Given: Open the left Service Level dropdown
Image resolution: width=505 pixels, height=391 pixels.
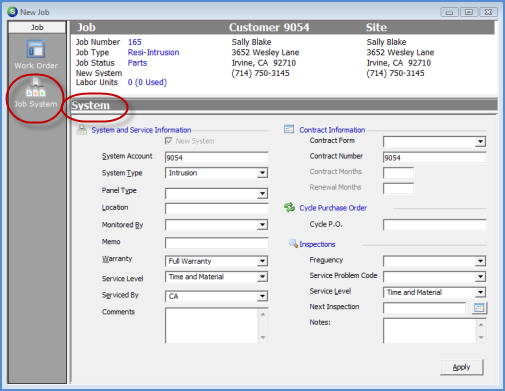Looking at the screenshot, I should (x=262, y=277).
